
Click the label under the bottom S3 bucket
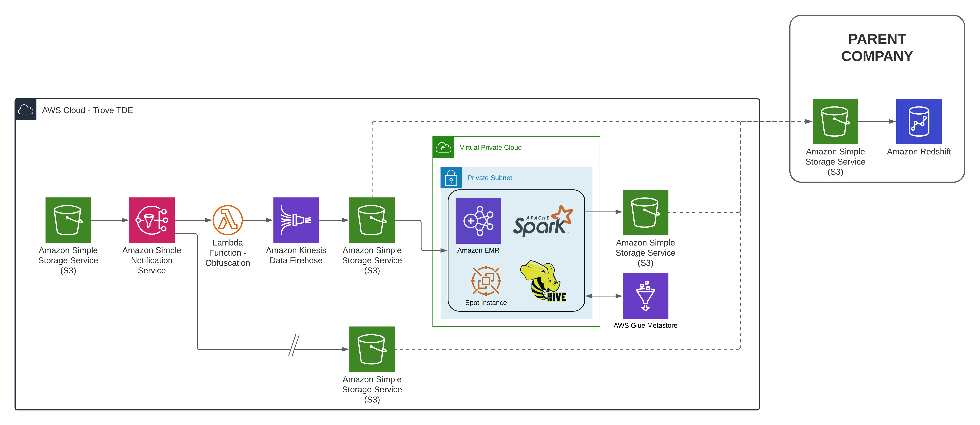pos(372,389)
